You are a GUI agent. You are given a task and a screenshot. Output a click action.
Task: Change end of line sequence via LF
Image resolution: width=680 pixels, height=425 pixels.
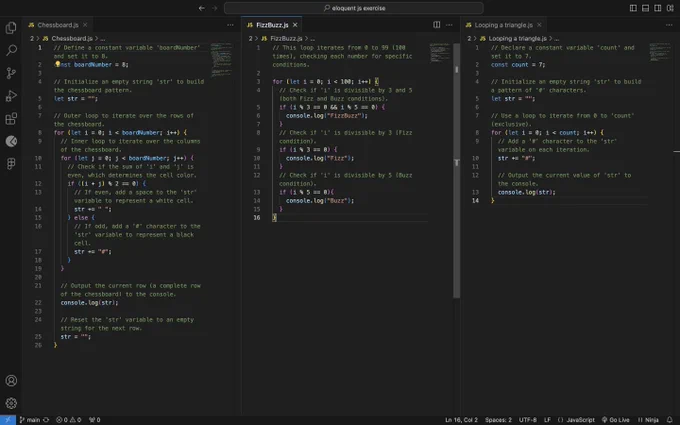(547, 420)
